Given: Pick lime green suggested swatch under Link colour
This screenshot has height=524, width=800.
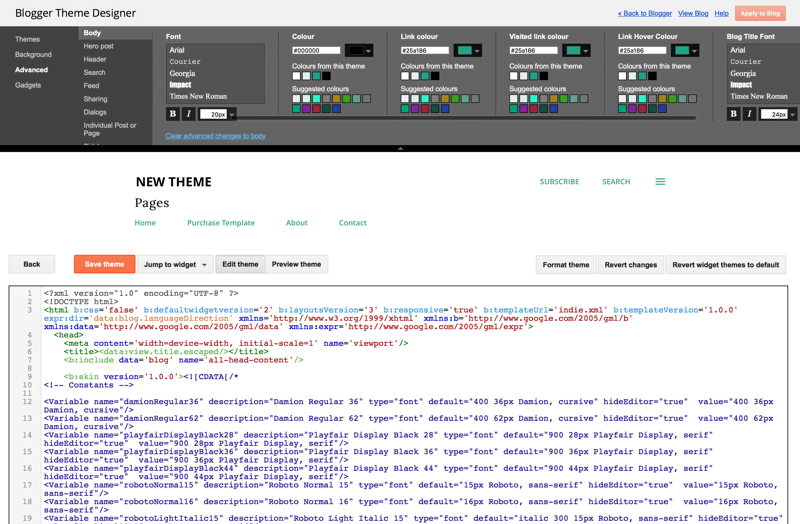Looking at the screenshot, I should pyautogui.click(x=455, y=98).
